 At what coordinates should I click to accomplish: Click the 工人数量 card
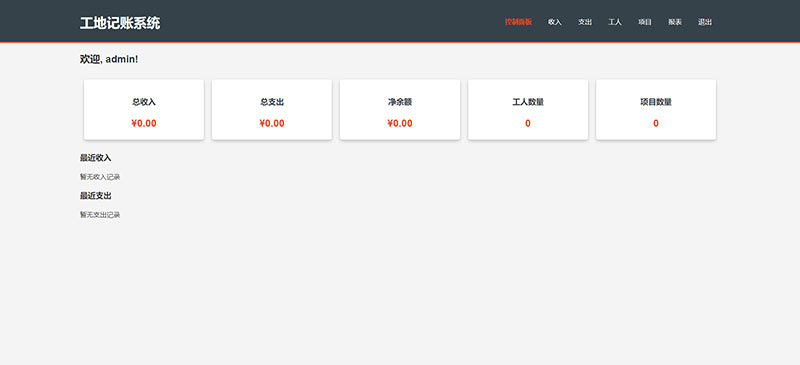[x=528, y=109]
